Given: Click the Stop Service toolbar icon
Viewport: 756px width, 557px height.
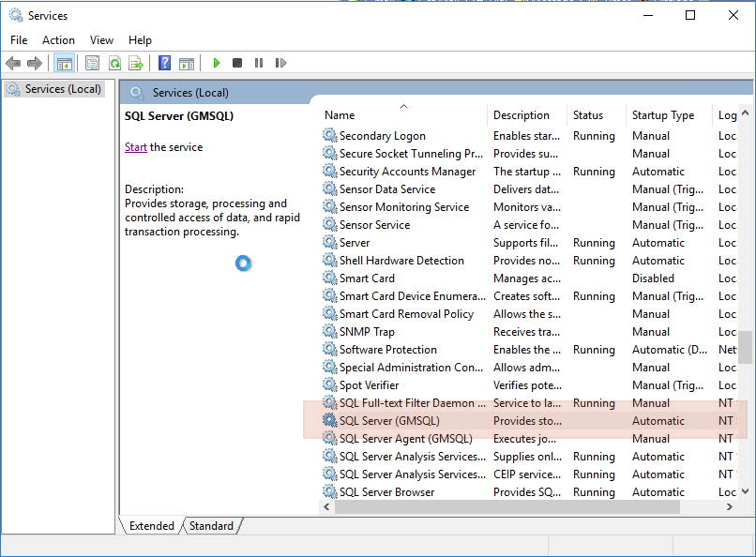Looking at the screenshot, I should [238, 63].
